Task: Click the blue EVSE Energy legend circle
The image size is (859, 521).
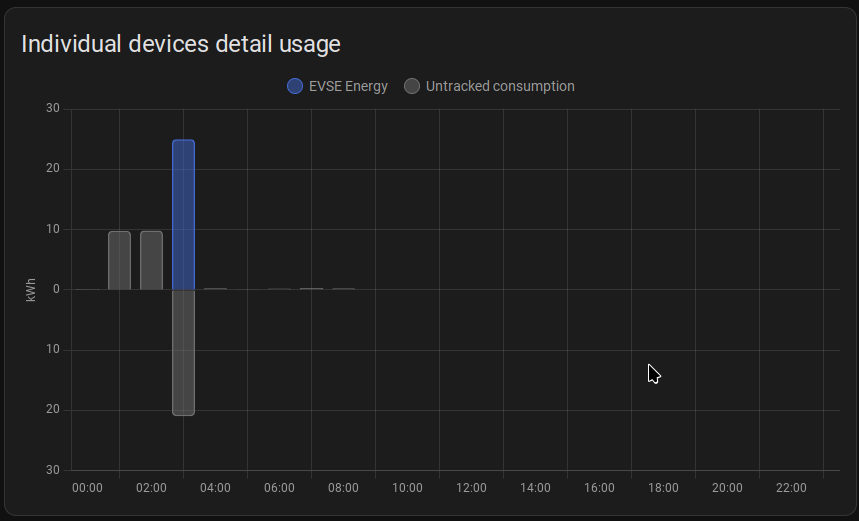Action: click(x=295, y=86)
